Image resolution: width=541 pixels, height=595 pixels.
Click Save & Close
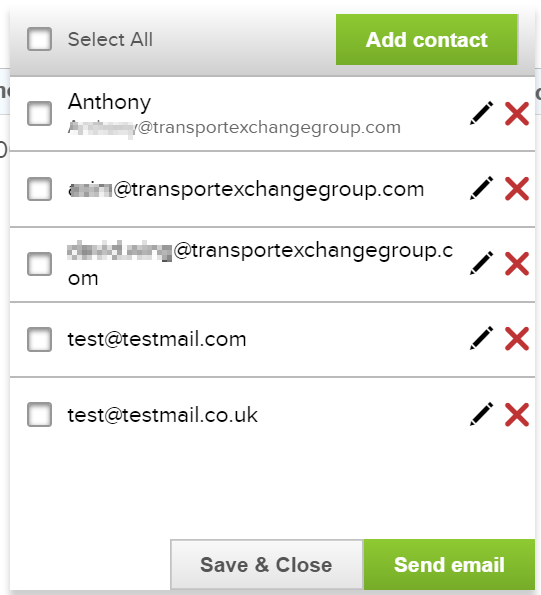click(267, 565)
